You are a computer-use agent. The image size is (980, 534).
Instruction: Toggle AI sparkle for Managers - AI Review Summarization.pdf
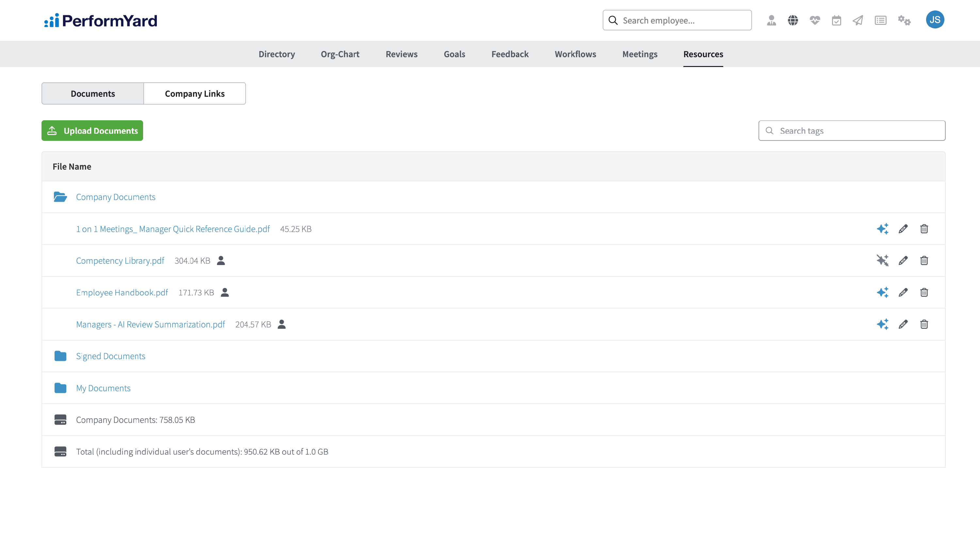click(x=882, y=324)
